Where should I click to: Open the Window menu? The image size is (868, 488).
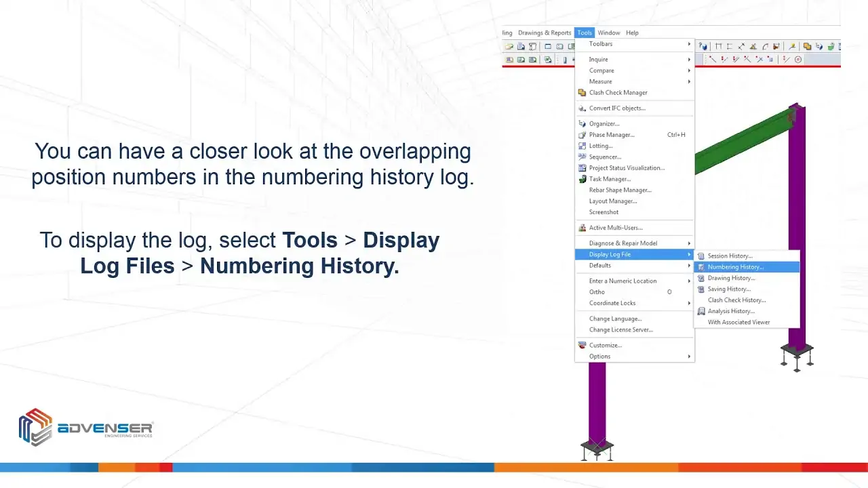click(608, 33)
